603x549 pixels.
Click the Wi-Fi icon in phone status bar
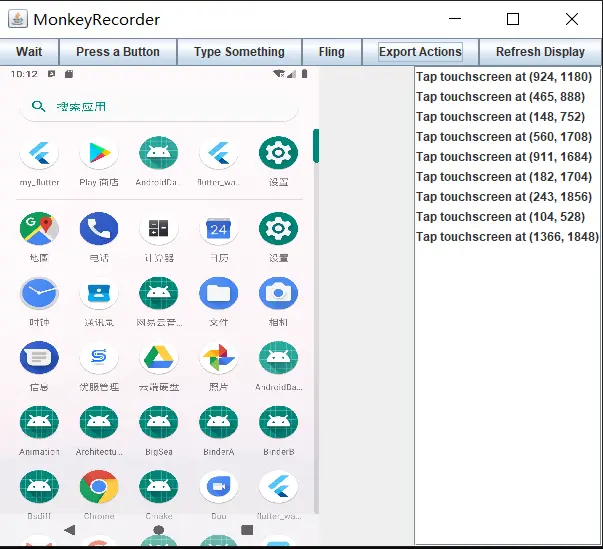coord(279,74)
